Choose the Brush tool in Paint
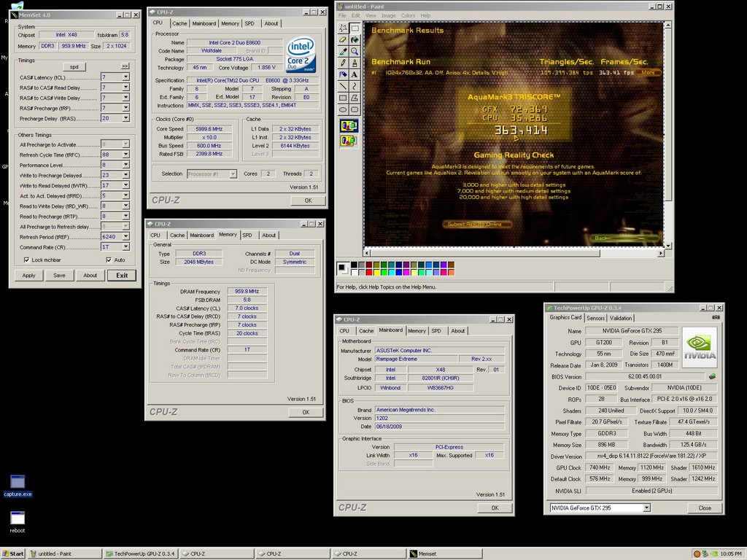The height and width of the screenshot is (560, 747). 355,63
